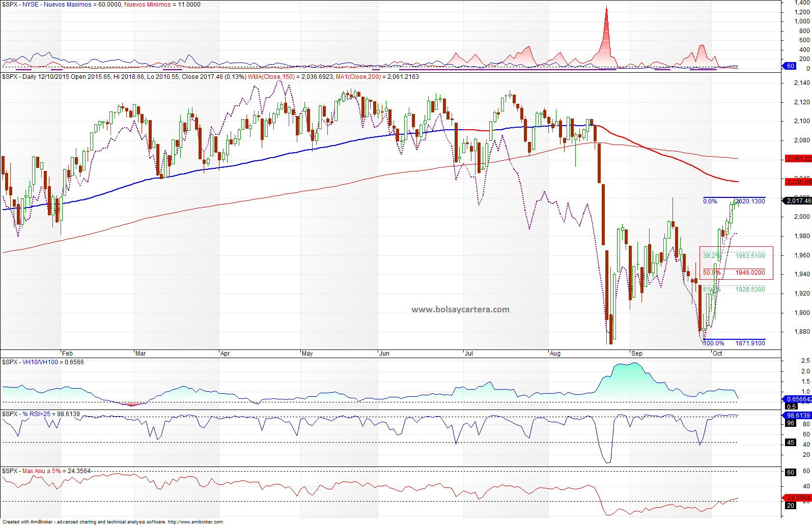Click the Fibonacci value '1871.9100'
The width and height of the screenshot is (812, 525).
pos(750,343)
